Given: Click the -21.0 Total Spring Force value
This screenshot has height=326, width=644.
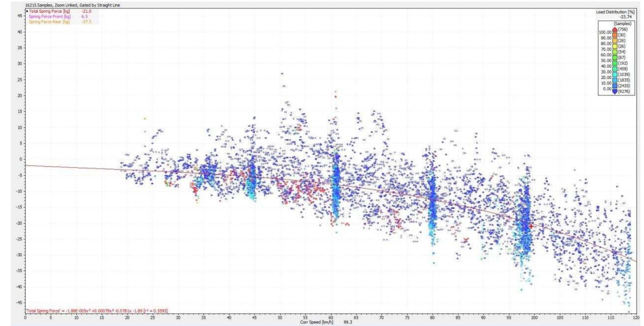Looking at the screenshot, I should pos(87,11).
